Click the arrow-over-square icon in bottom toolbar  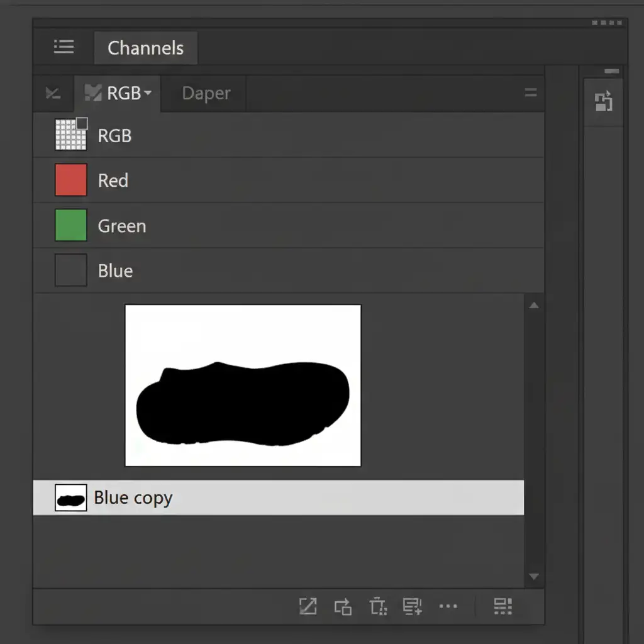(343, 606)
